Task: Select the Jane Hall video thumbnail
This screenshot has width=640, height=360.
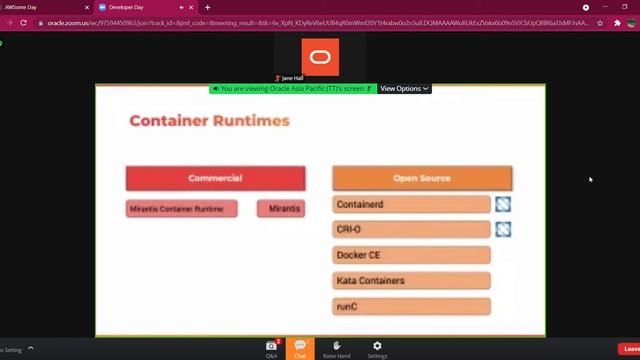Action: (320, 58)
